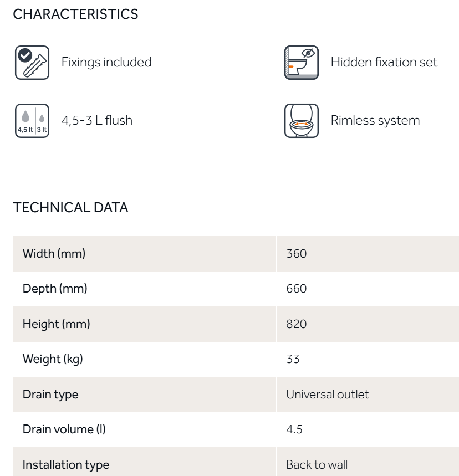This screenshot has height=476, width=459.
Task: Click the Hidden fixation set toilet icon
Action: click(301, 63)
